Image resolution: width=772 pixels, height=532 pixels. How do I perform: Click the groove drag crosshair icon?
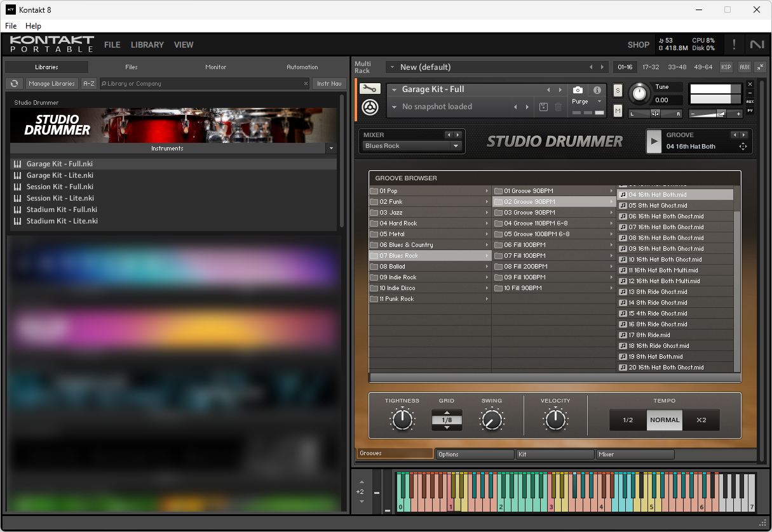[742, 147]
